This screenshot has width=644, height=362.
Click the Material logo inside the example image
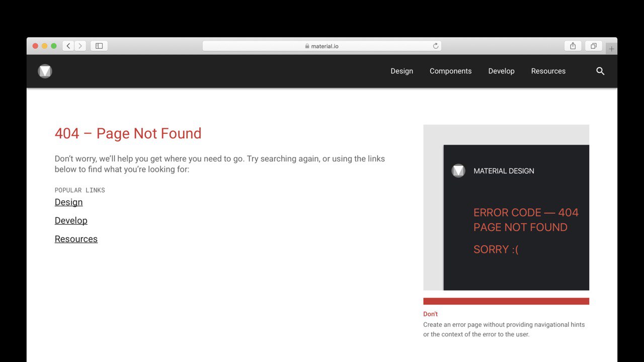[458, 171]
